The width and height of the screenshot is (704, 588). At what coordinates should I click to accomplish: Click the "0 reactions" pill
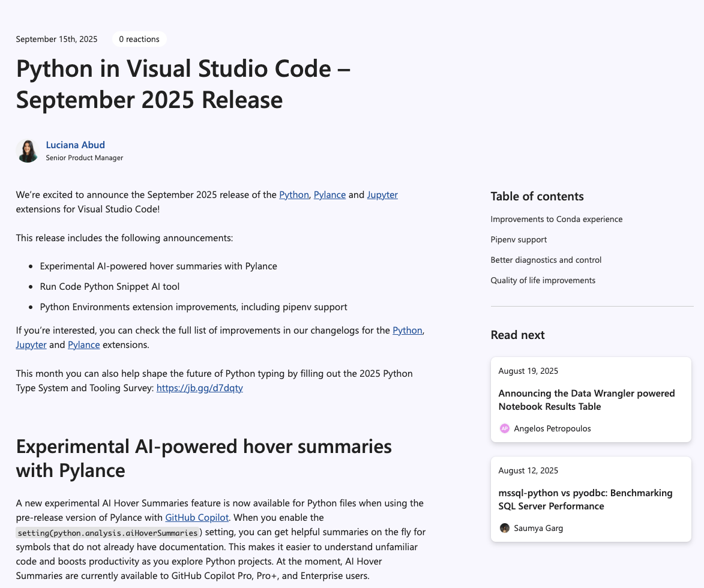139,39
